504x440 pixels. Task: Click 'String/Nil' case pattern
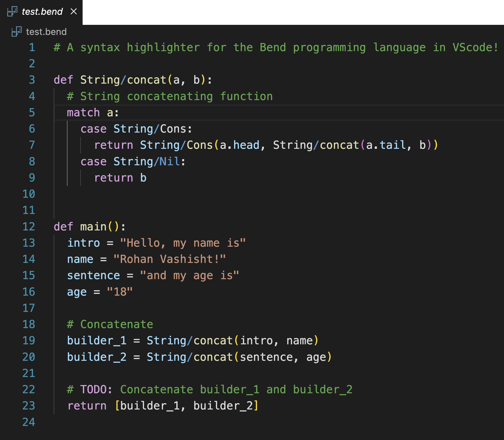click(x=147, y=162)
